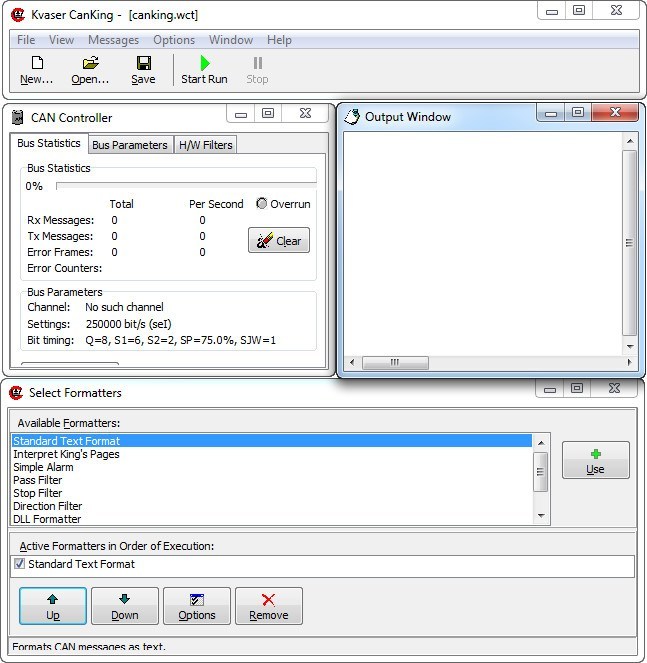Click the Open folder toolbar icon

[x=90, y=63]
